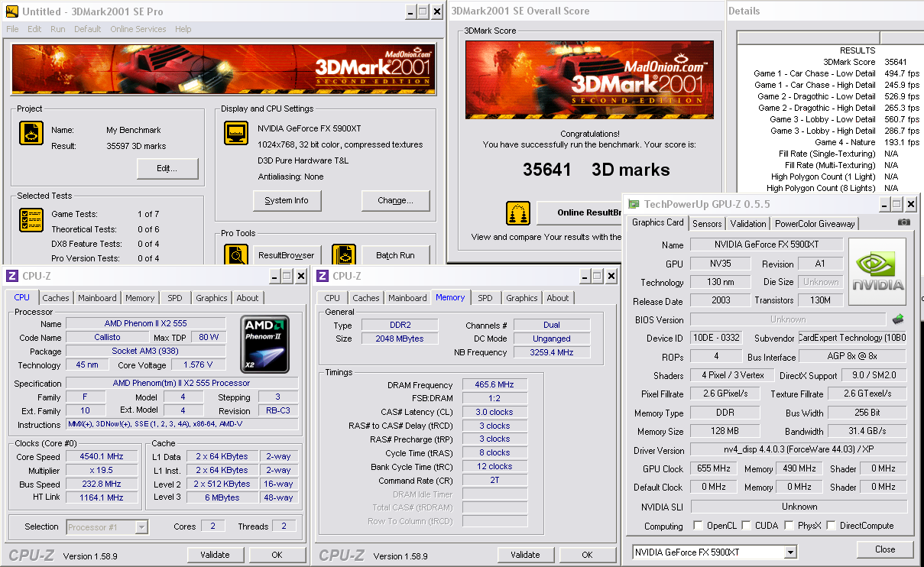
Task: Open the Edit menu in 3DMark2001
Action: pyautogui.click(x=34, y=29)
